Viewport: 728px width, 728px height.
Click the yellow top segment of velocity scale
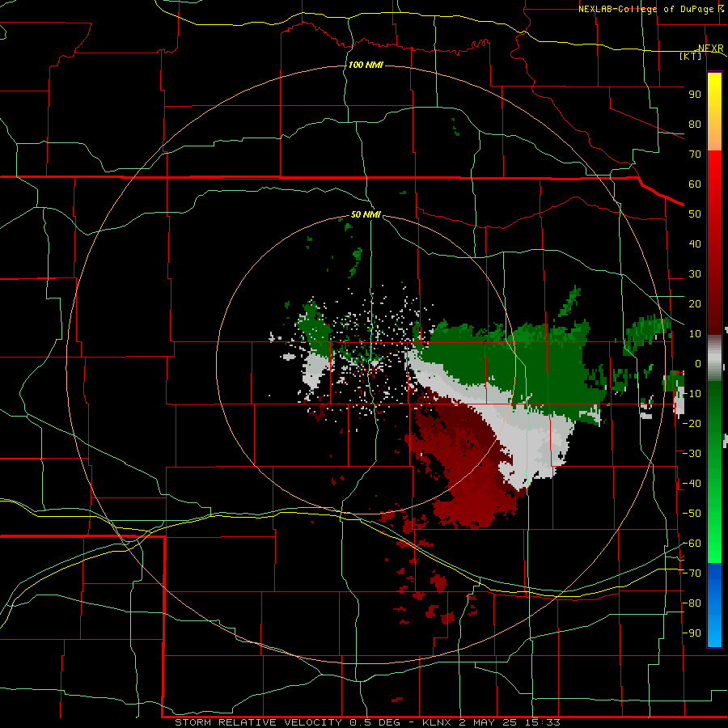714,112
